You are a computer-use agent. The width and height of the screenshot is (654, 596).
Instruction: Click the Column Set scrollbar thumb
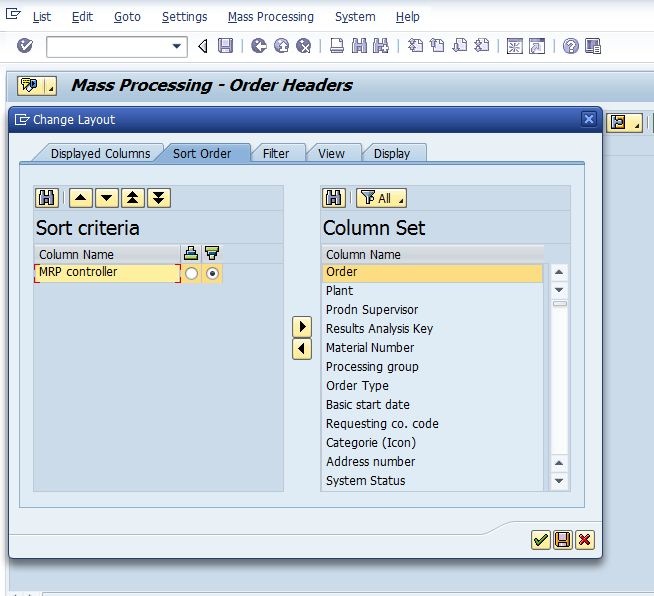pos(559,304)
